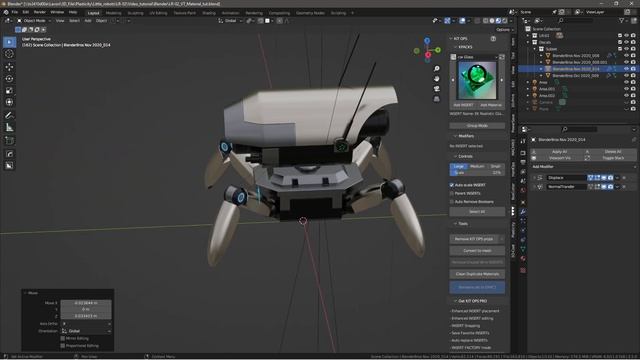Click the Outliner filter funnel icon

[x=622, y=20]
